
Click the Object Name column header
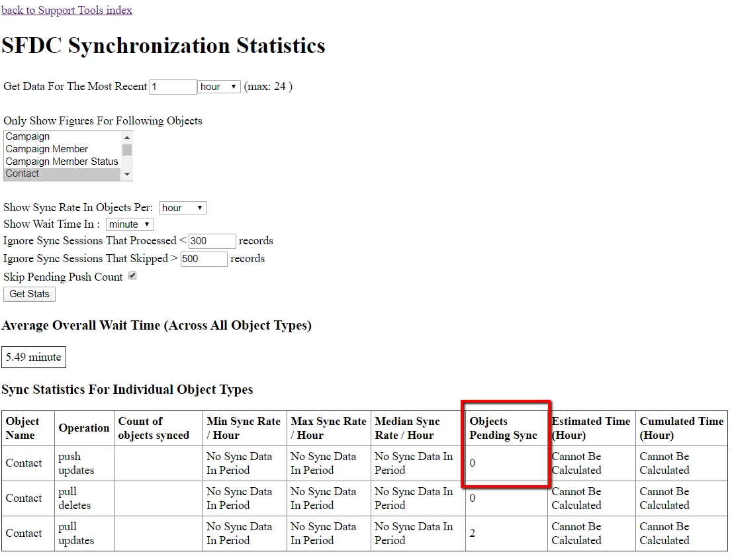tap(28, 428)
